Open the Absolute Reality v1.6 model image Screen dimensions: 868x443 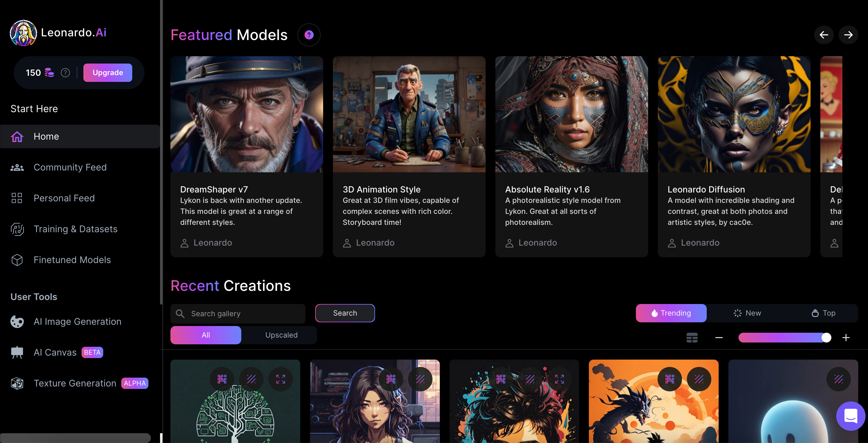(571, 114)
